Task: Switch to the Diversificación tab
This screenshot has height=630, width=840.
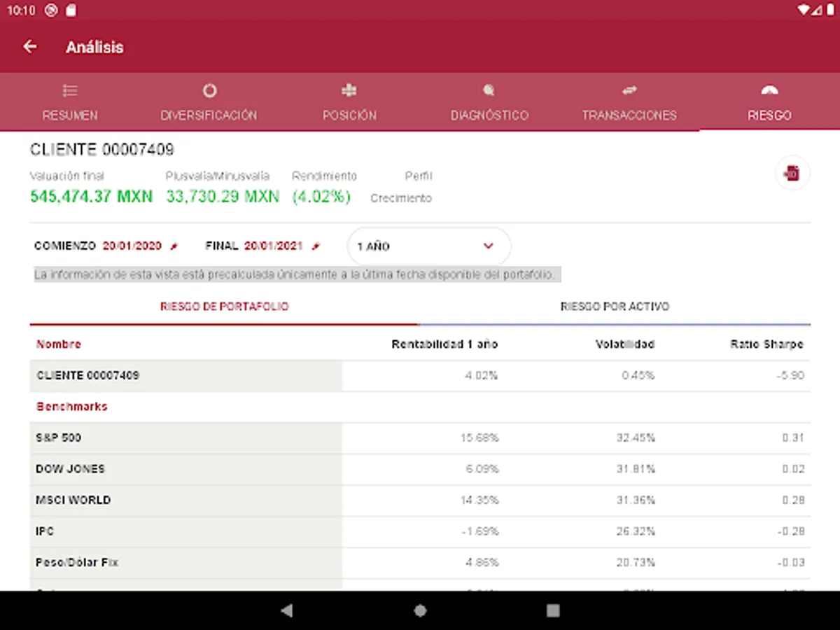Action: tap(209, 102)
